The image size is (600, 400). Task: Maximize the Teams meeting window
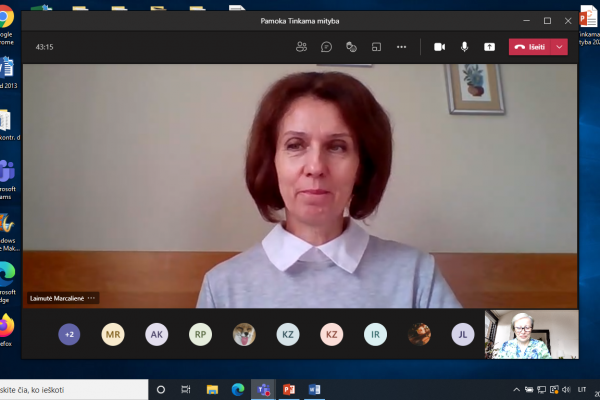click(547, 21)
